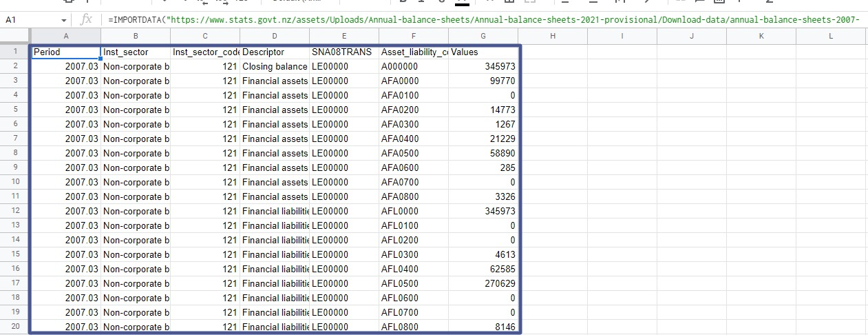Click the Asset_liability header cell
This screenshot has width=868, height=335.
[x=414, y=52]
